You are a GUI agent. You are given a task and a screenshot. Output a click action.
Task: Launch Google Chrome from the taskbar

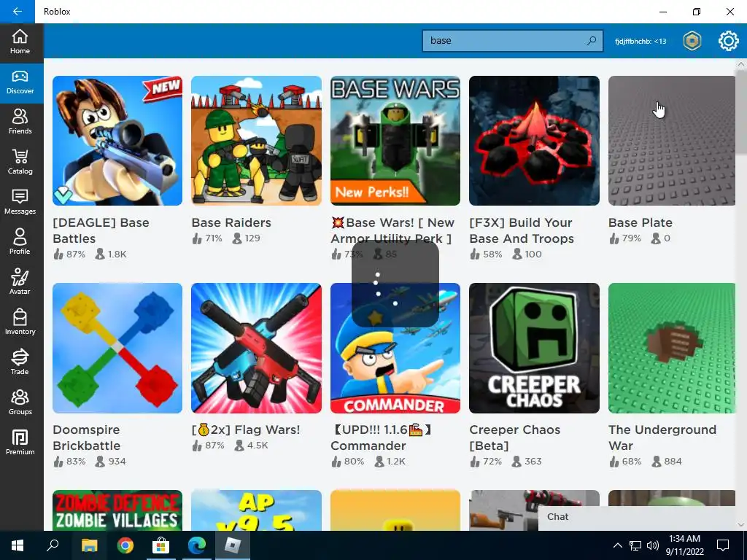(125, 545)
